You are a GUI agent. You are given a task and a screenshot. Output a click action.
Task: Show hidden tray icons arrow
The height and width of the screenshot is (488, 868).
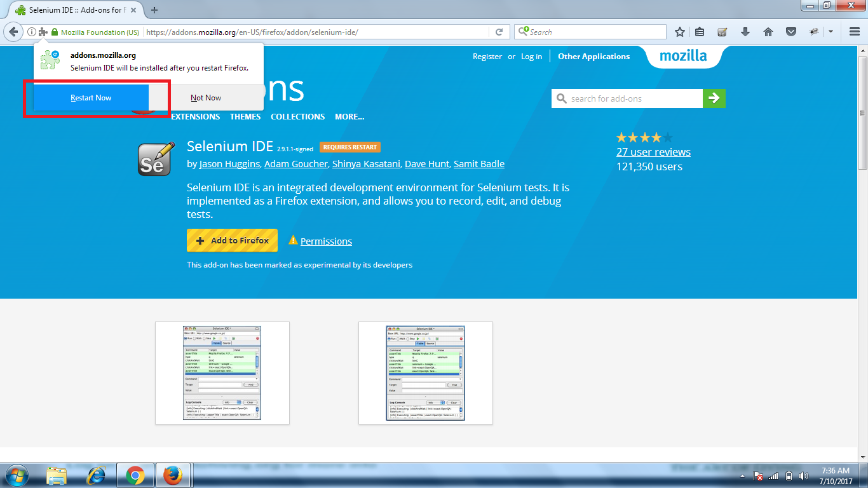743,476
